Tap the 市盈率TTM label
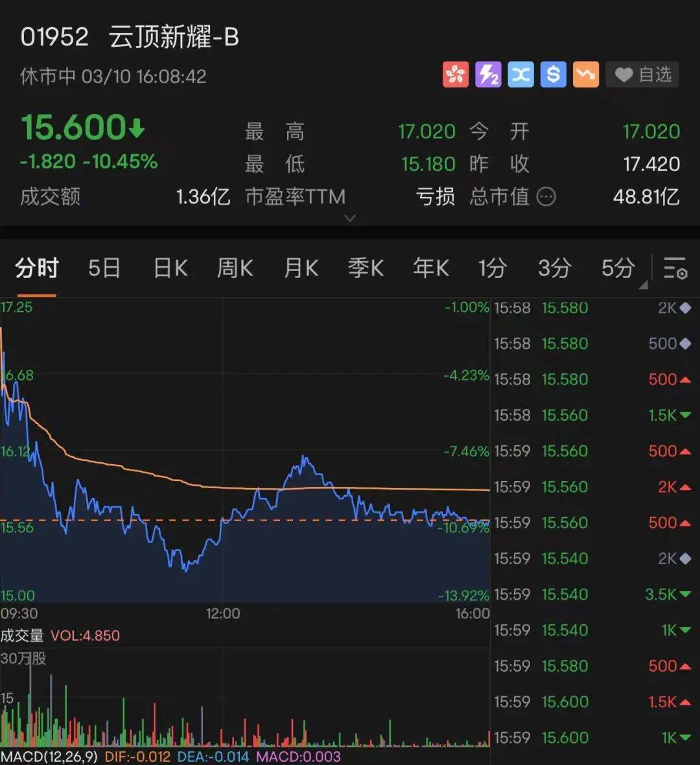This screenshot has width=700, height=765. tap(296, 197)
